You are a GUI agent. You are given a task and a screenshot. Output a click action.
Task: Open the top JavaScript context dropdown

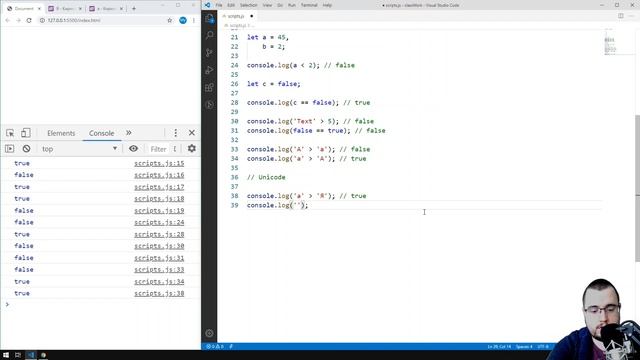(x=79, y=149)
